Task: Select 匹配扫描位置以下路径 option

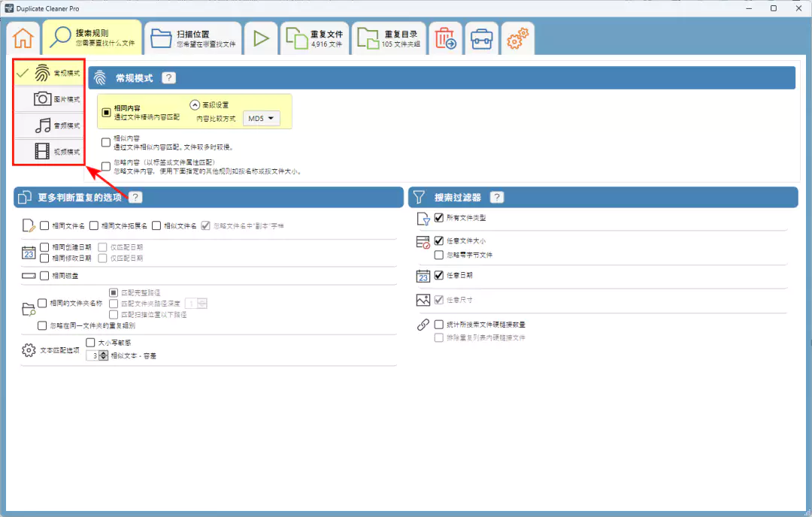Action: click(114, 315)
